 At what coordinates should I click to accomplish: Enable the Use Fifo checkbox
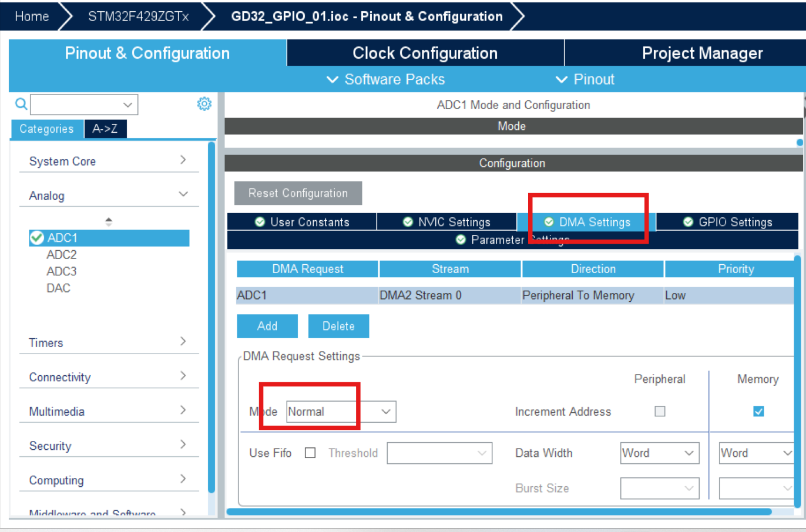click(x=310, y=453)
